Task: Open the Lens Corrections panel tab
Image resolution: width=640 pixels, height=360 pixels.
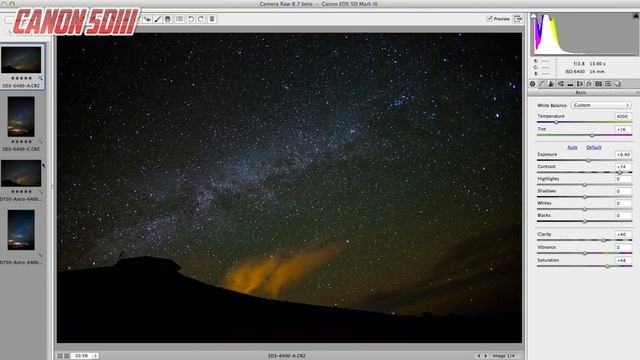Action: point(580,84)
